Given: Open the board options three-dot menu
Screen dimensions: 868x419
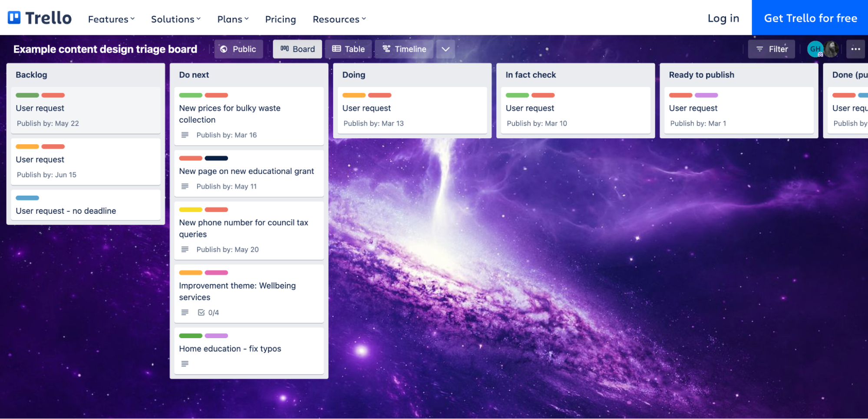Looking at the screenshot, I should point(855,49).
